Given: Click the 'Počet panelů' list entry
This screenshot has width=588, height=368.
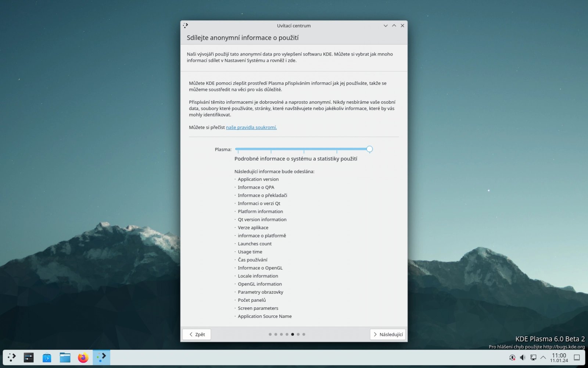Looking at the screenshot, I should coord(252,300).
